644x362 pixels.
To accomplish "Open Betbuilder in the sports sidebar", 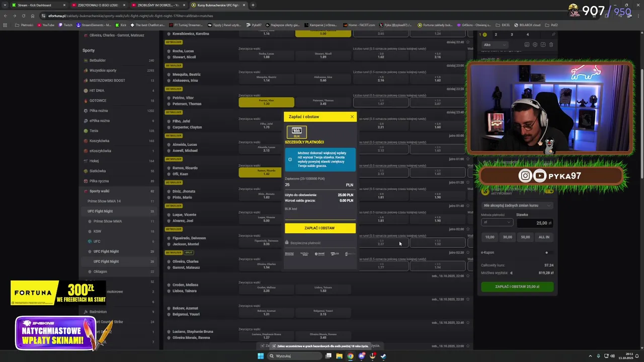I will coord(119,60).
